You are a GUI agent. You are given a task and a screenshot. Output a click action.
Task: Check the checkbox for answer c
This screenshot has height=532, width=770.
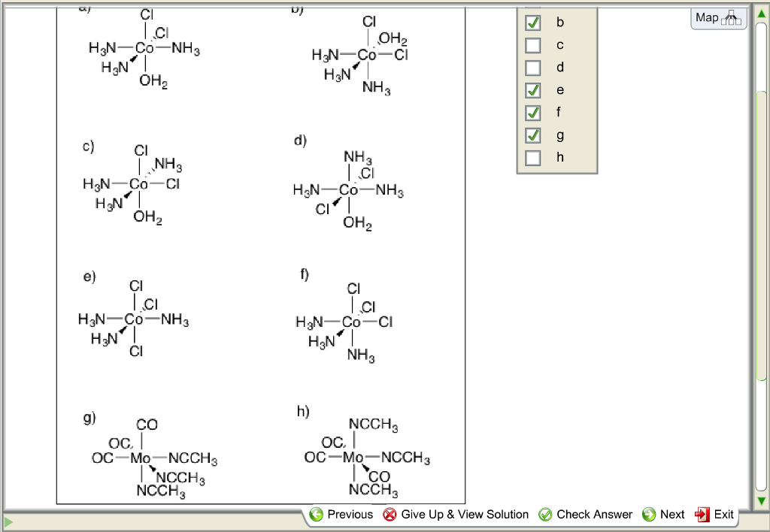[x=532, y=45]
